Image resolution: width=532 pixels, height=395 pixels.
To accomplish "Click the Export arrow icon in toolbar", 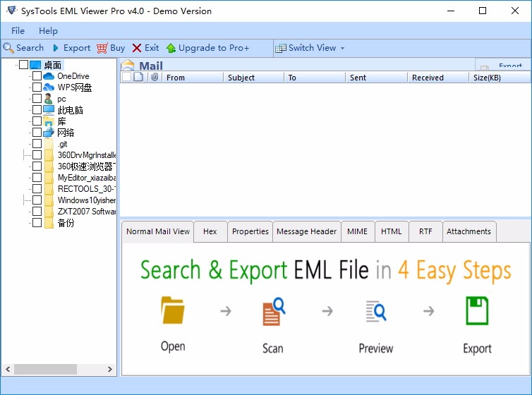I will coord(56,48).
